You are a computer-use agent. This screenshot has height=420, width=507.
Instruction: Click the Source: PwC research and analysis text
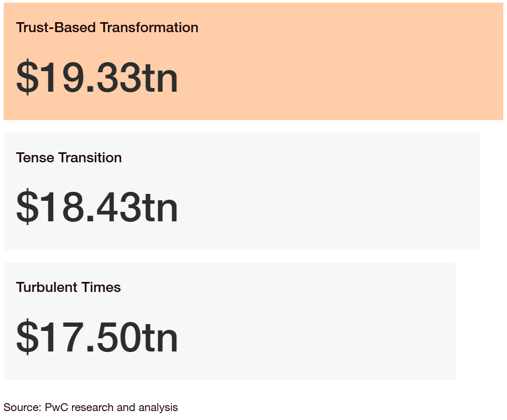pyautogui.click(x=91, y=407)
